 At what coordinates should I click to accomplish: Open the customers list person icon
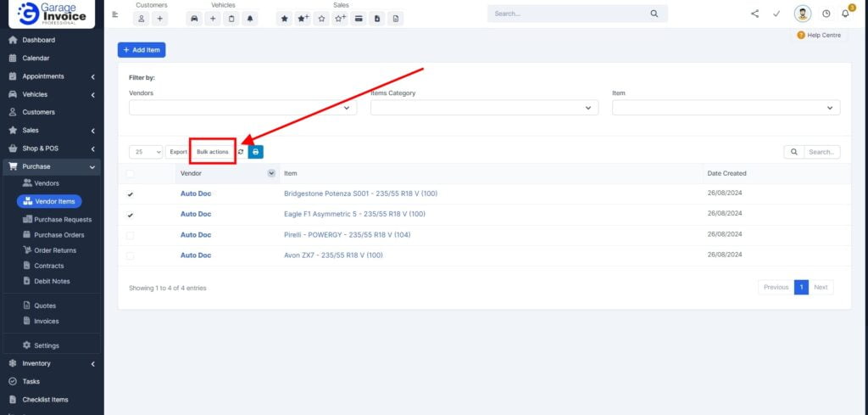click(x=142, y=19)
